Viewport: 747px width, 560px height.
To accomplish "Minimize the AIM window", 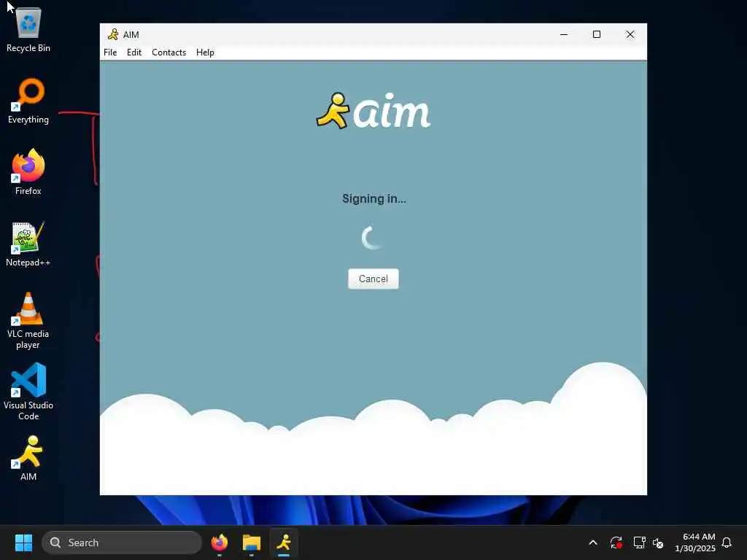I will point(564,34).
